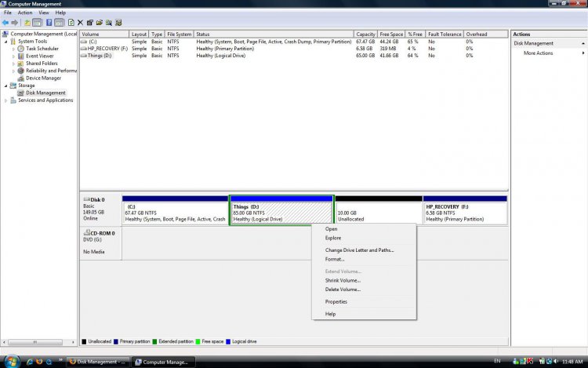Click the Up one level folder icon

click(x=27, y=23)
